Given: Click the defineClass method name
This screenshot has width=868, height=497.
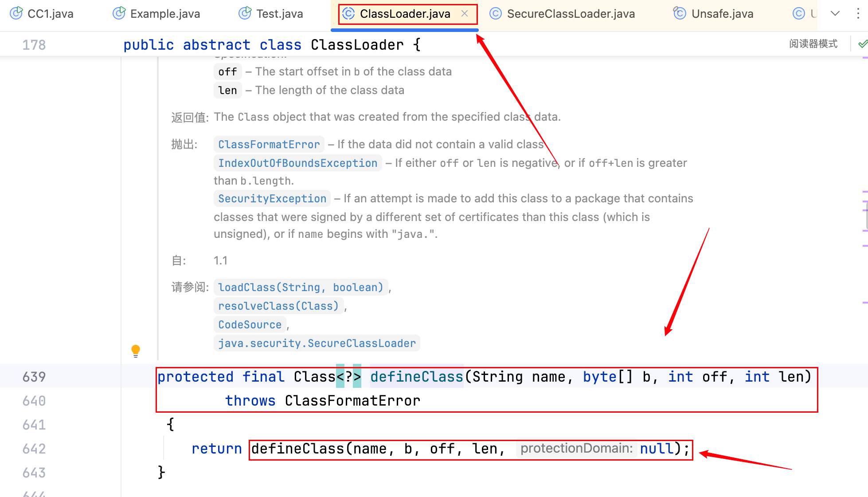Looking at the screenshot, I should [x=416, y=377].
